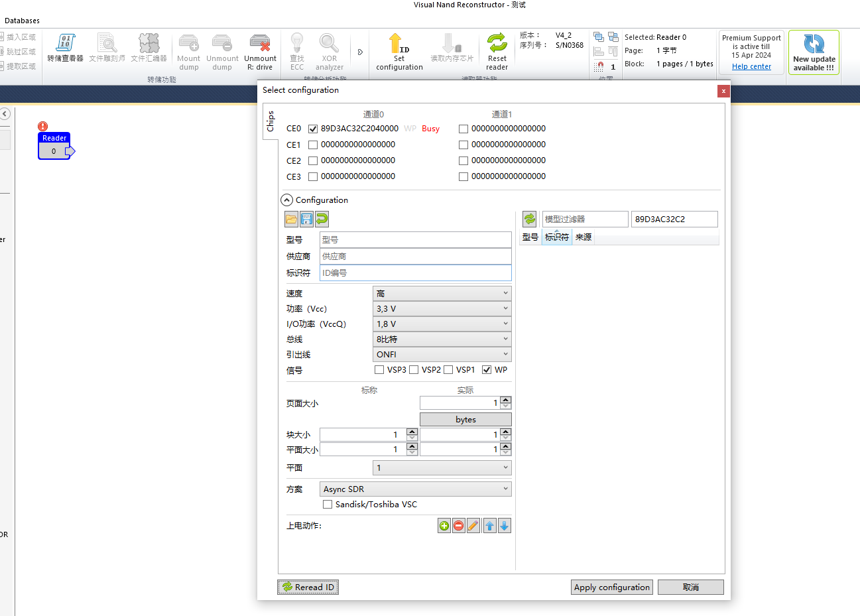The image size is (860, 616).
Task: Increase the actual page size spinner
Action: tap(506, 400)
